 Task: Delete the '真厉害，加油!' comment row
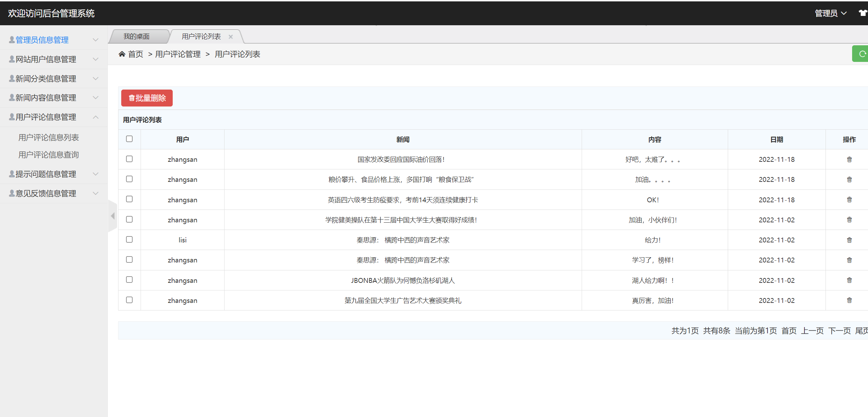[x=849, y=300]
